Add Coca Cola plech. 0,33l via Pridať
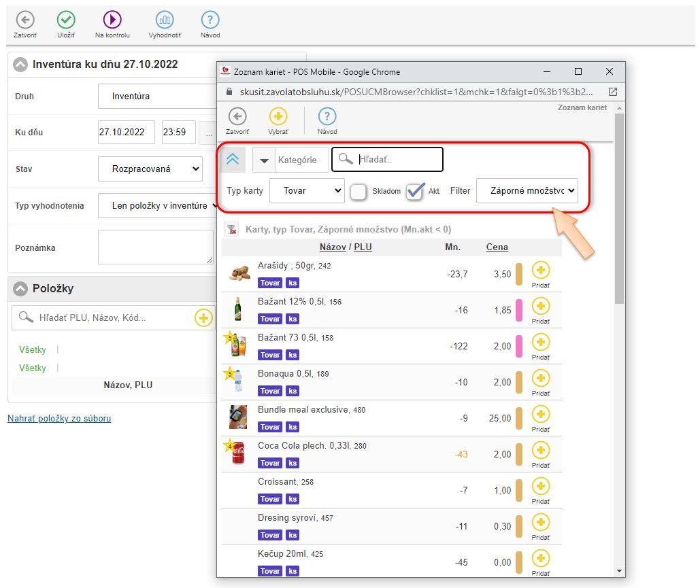This screenshot has width=700, height=588. pos(541,451)
